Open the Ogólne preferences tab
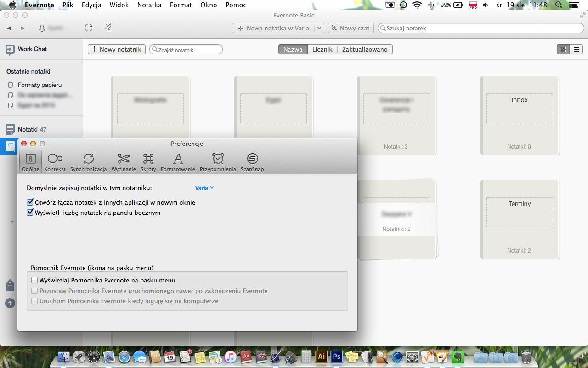 [30, 162]
